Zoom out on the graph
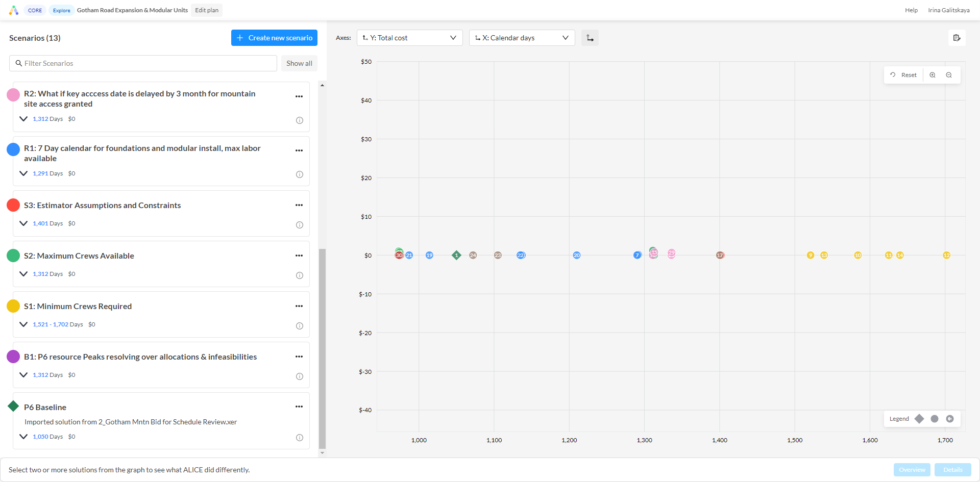980x482 pixels. [x=949, y=75]
